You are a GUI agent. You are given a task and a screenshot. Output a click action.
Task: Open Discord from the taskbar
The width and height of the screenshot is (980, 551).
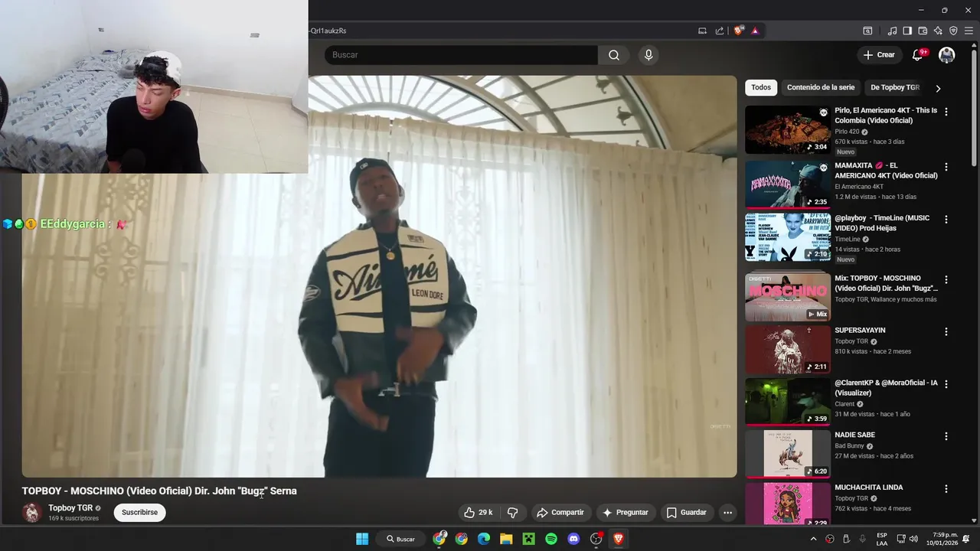pyautogui.click(x=573, y=539)
